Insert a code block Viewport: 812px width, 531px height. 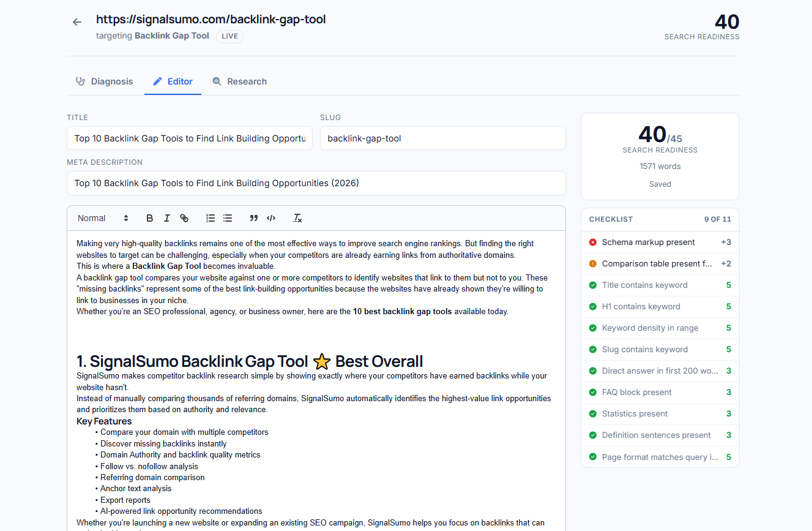(271, 218)
